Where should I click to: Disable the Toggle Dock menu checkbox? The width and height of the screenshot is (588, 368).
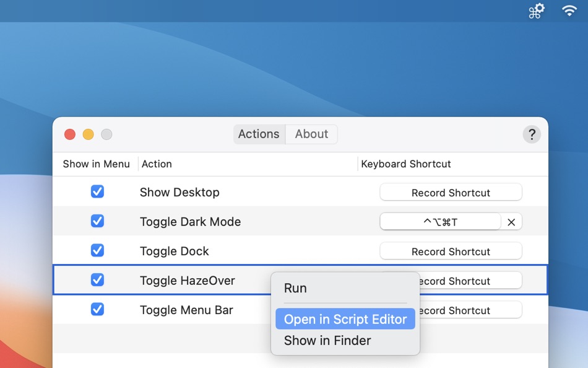click(97, 250)
